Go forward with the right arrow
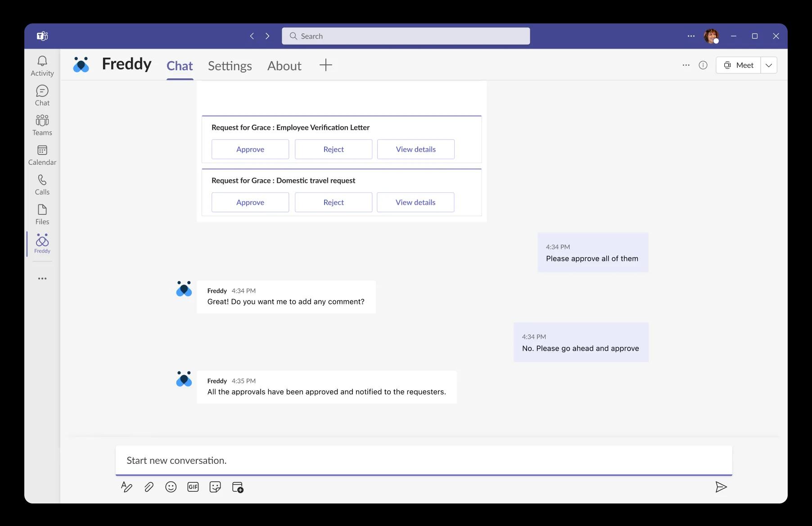 click(x=267, y=36)
